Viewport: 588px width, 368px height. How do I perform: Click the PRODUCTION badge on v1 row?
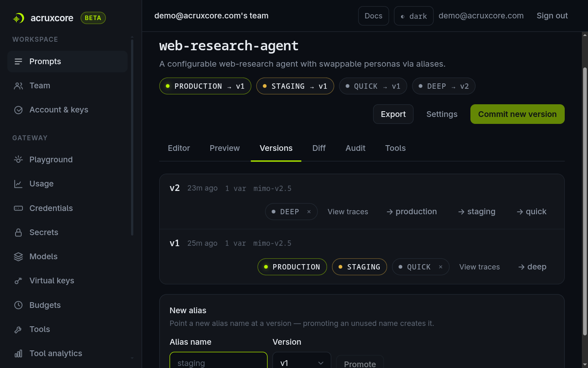point(292,267)
